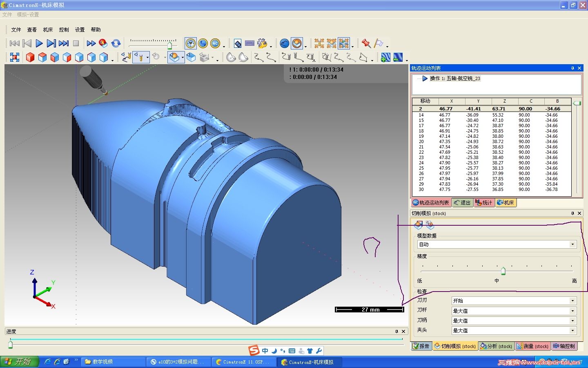
Task: Open the 夹头 dropdown
Action: pos(514,331)
